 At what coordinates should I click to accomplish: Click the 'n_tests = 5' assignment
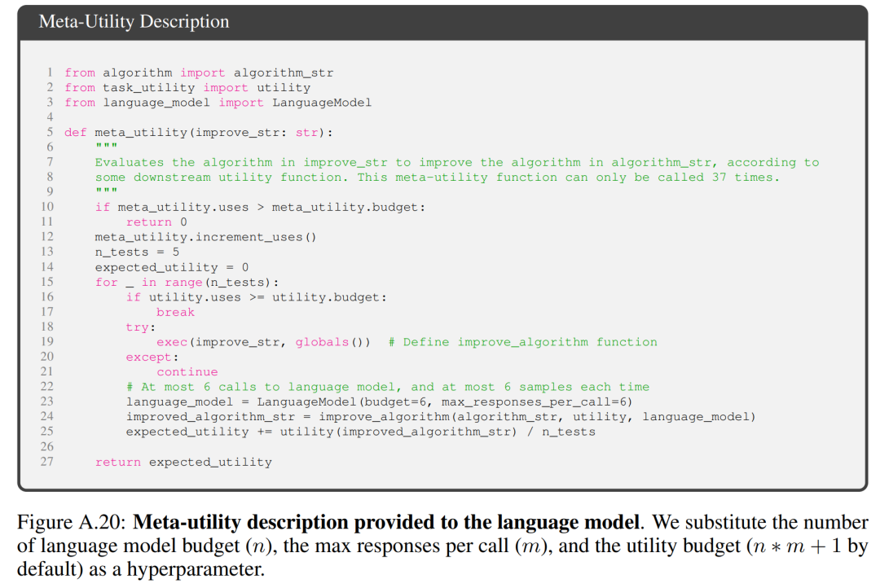(x=137, y=252)
